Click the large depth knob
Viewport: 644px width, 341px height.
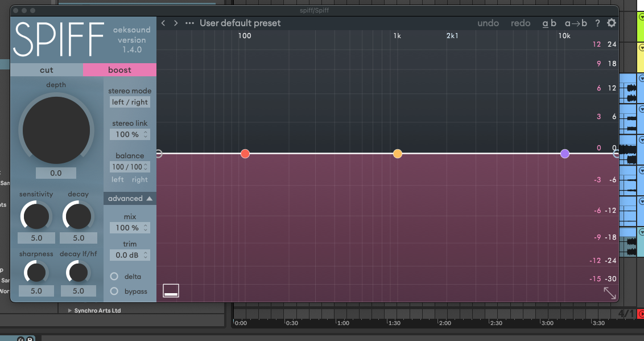tap(56, 130)
